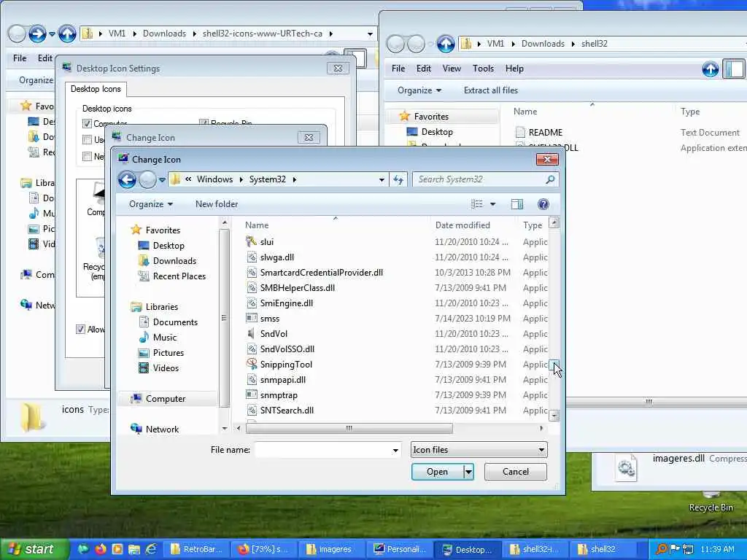Screen dimensions: 747x560
Task: Expand address dropdown in shell32-icons window
Action: pos(370,34)
